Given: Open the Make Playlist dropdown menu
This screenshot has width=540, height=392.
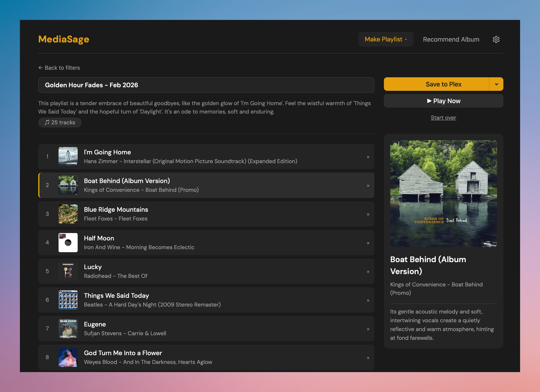Looking at the screenshot, I should click(x=386, y=39).
